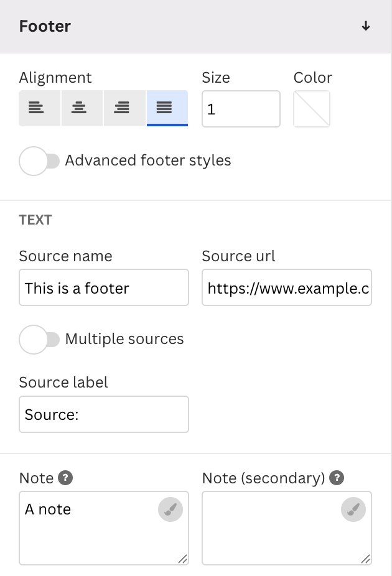Click the Size input field
Viewport: 392px width, 576px height.
pyautogui.click(x=241, y=109)
